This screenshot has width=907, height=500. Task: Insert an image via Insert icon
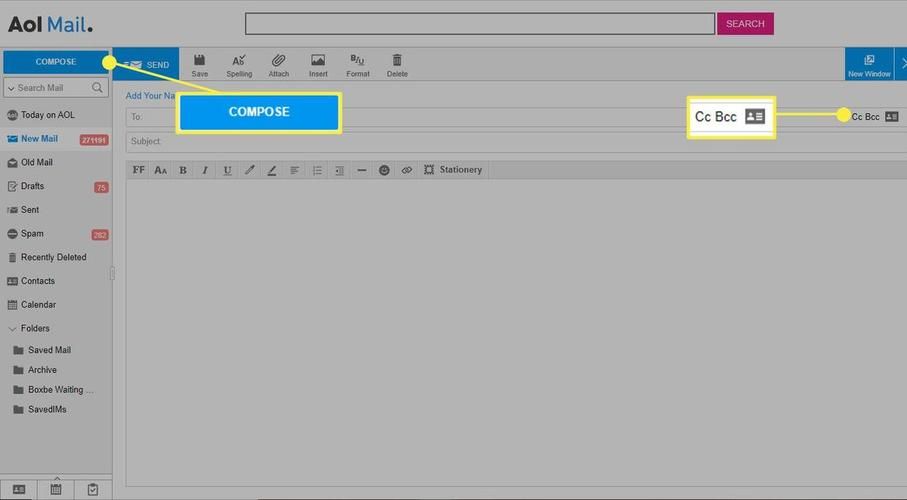(x=318, y=65)
